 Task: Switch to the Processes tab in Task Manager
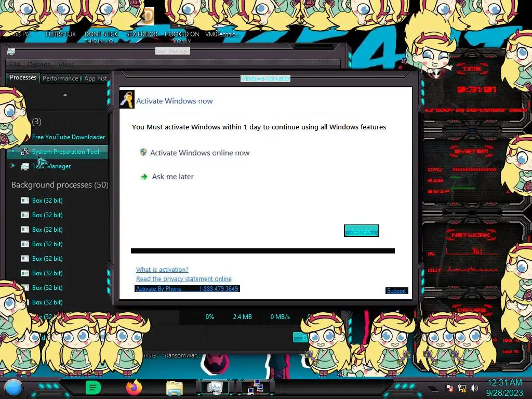(x=23, y=78)
